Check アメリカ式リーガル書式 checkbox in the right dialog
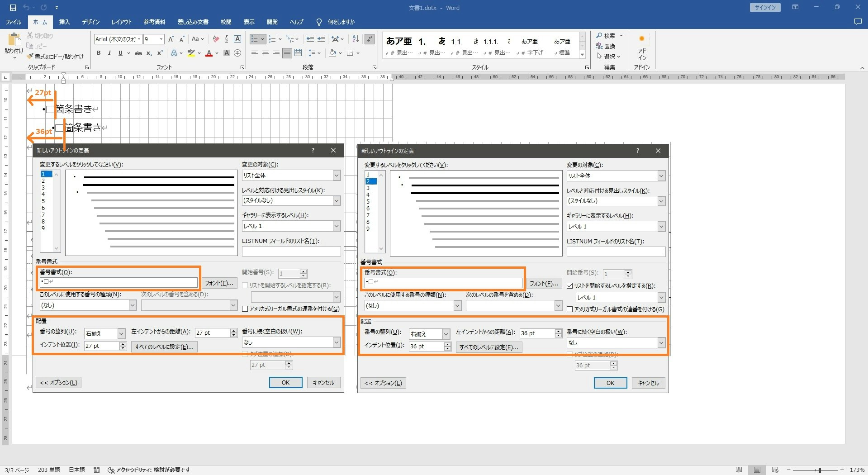 [x=570, y=309]
